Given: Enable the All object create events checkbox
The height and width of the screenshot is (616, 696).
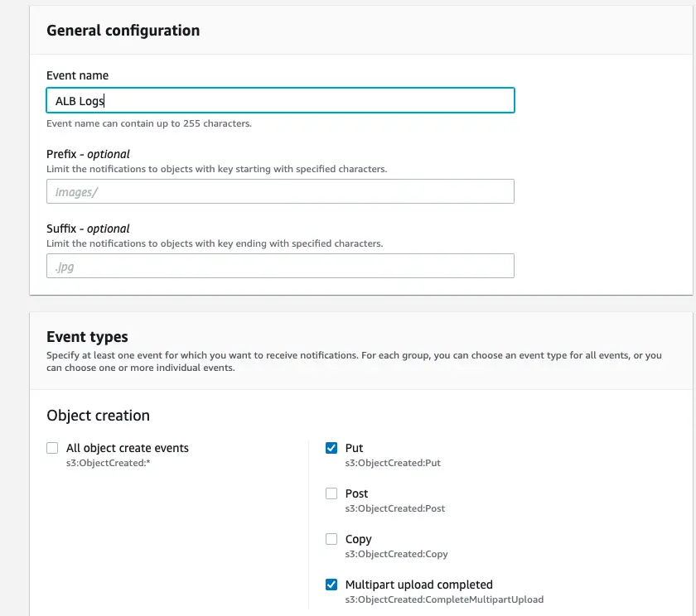Looking at the screenshot, I should 53,448.
